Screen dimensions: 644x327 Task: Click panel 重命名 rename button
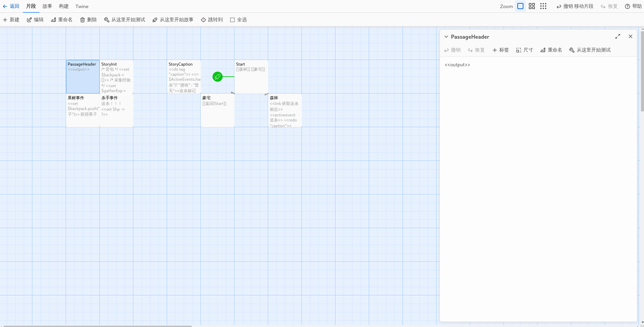tap(551, 50)
